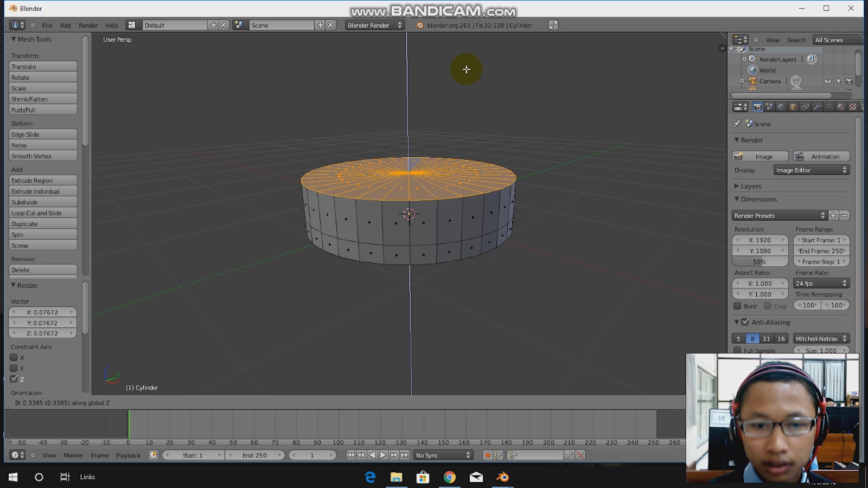Expand the RenderLayers tree item

point(744,59)
